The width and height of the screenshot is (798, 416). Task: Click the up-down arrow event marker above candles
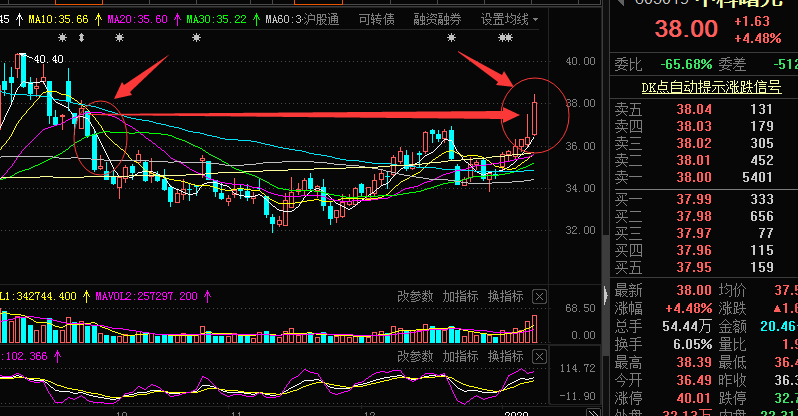[x=81, y=38]
